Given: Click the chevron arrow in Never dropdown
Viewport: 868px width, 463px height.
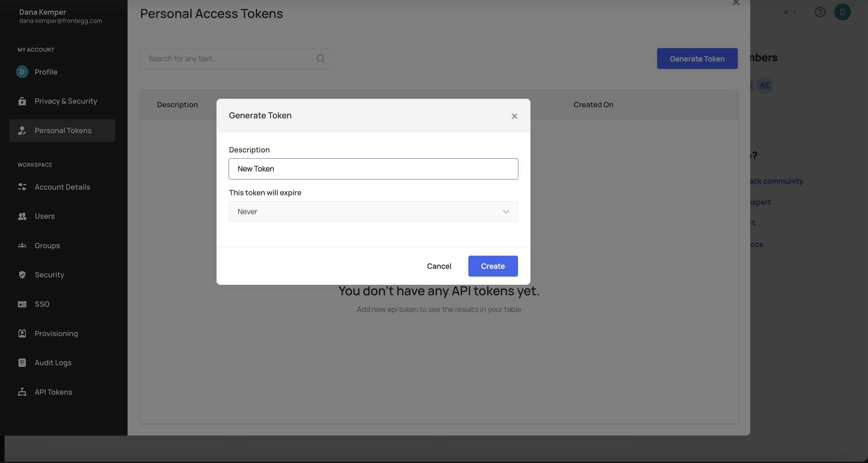Looking at the screenshot, I should click(x=506, y=212).
